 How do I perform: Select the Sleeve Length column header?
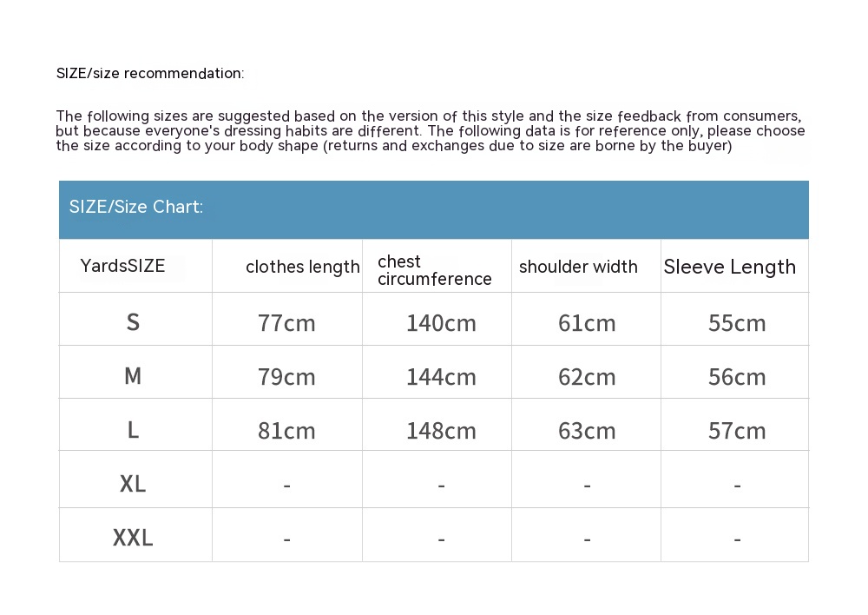(729, 267)
